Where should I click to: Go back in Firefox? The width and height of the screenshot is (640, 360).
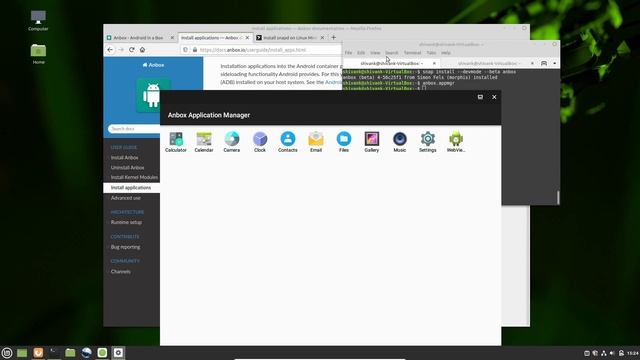coord(110,50)
